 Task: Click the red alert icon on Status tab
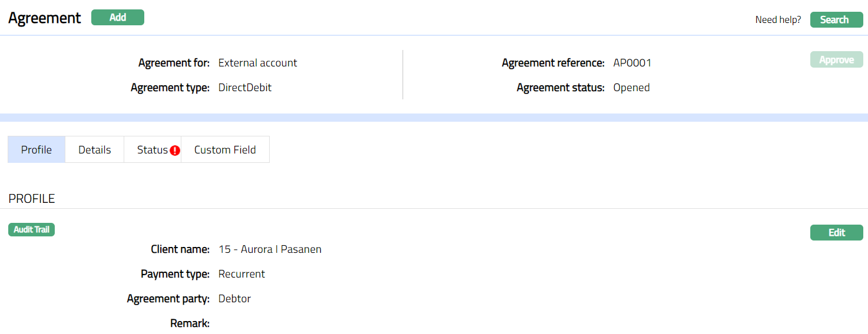point(175,151)
